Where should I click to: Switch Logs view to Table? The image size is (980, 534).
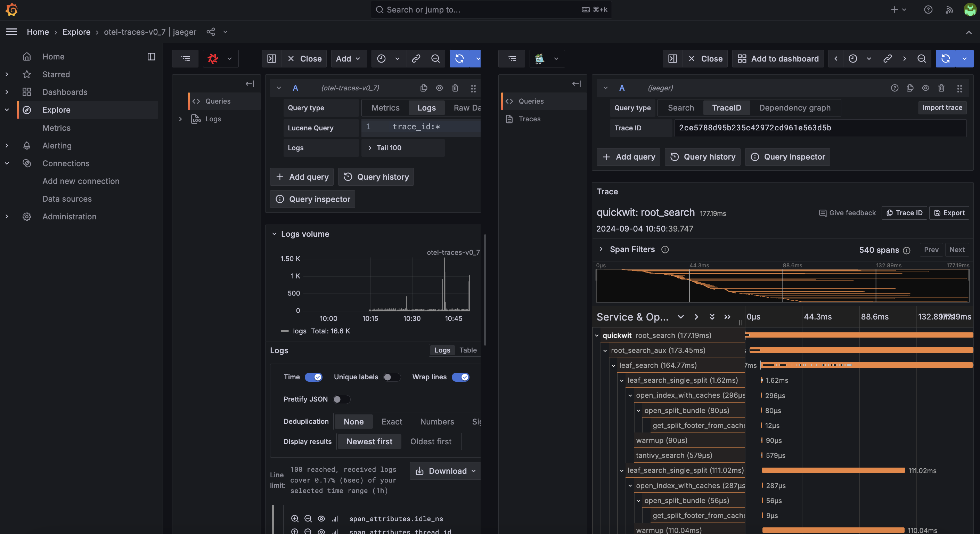click(468, 350)
